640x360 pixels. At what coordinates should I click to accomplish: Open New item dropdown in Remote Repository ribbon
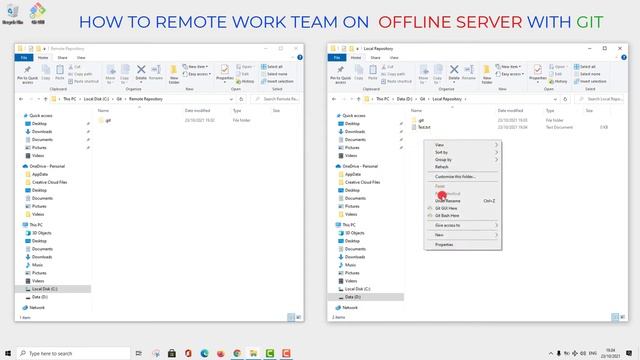coord(195,67)
